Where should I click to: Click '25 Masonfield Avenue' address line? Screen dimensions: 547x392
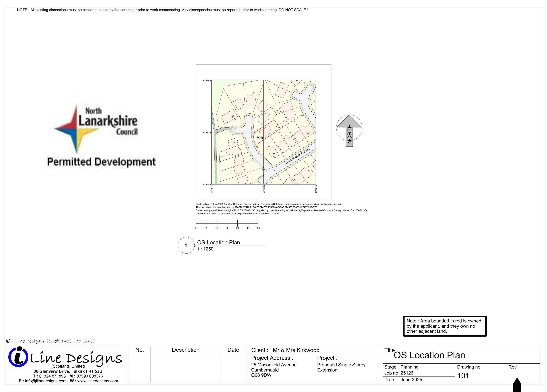[274, 365]
